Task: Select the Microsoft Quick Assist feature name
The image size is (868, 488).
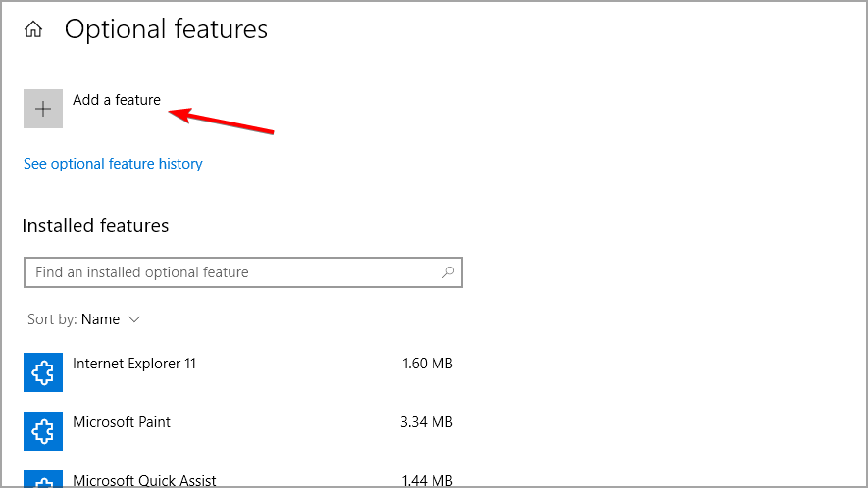Action: click(x=144, y=480)
